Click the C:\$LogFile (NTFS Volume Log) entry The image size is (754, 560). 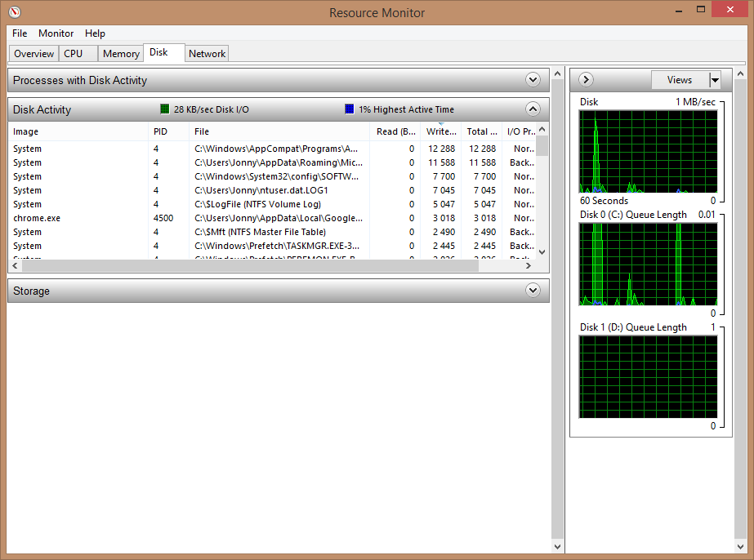(258, 204)
